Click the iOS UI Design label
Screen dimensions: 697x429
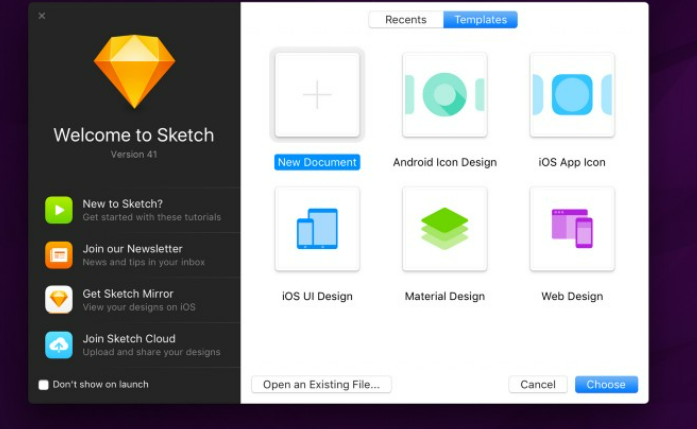(317, 296)
